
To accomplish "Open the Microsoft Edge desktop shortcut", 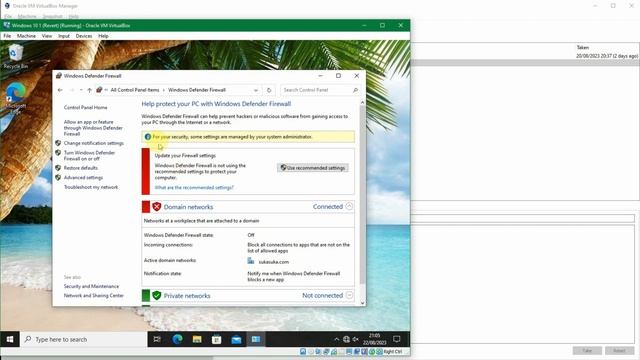I will pyautogui.click(x=16, y=98).
